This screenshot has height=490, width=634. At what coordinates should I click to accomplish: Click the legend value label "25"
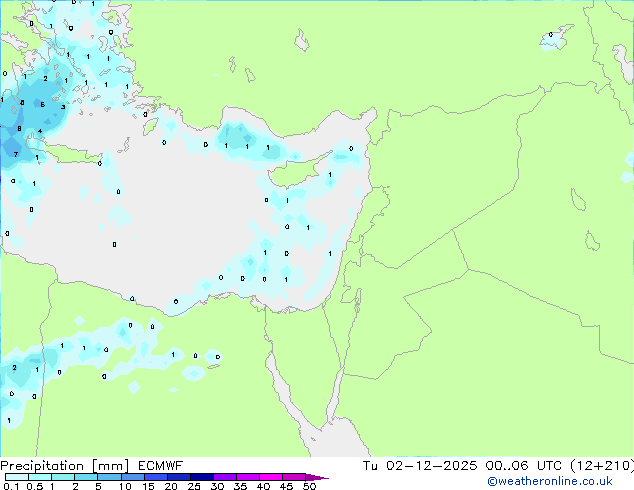pos(194,486)
